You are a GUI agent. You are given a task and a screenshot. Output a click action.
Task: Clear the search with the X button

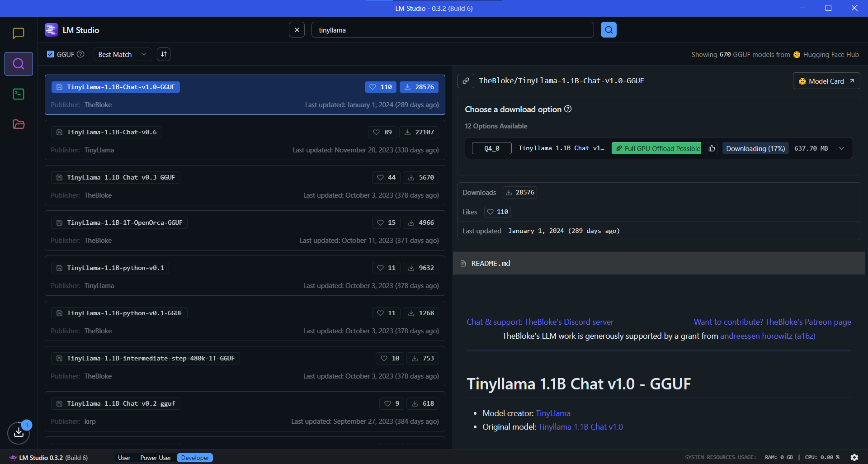click(297, 30)
